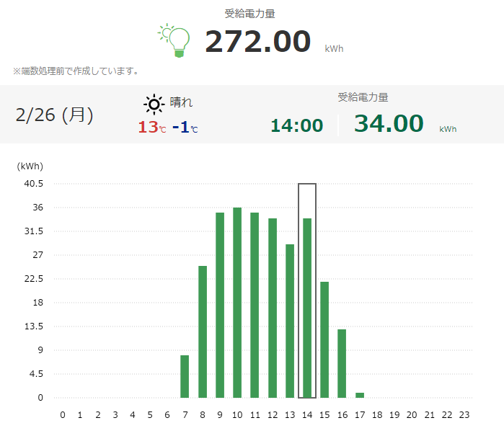This screenshot has width=504, height=436.
Task: Click the x-axis hour label 3
Action: pos(115,415)
